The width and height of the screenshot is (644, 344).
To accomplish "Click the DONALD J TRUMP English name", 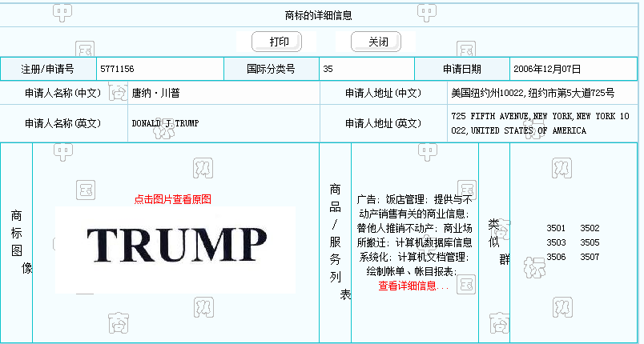I will [165, 124].
